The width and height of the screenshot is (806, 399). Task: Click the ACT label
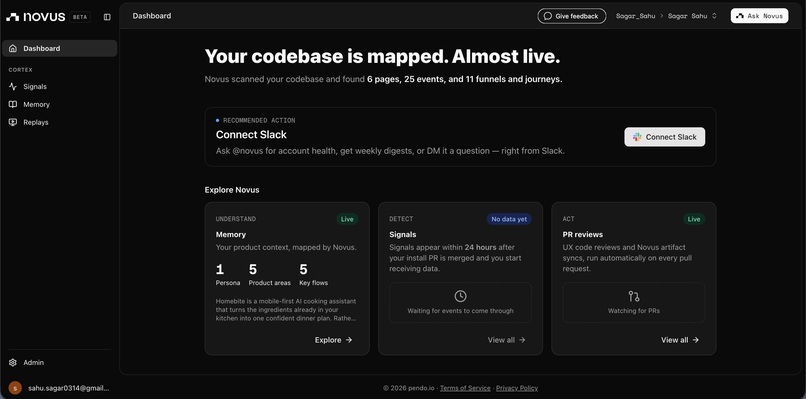(569, 219)
